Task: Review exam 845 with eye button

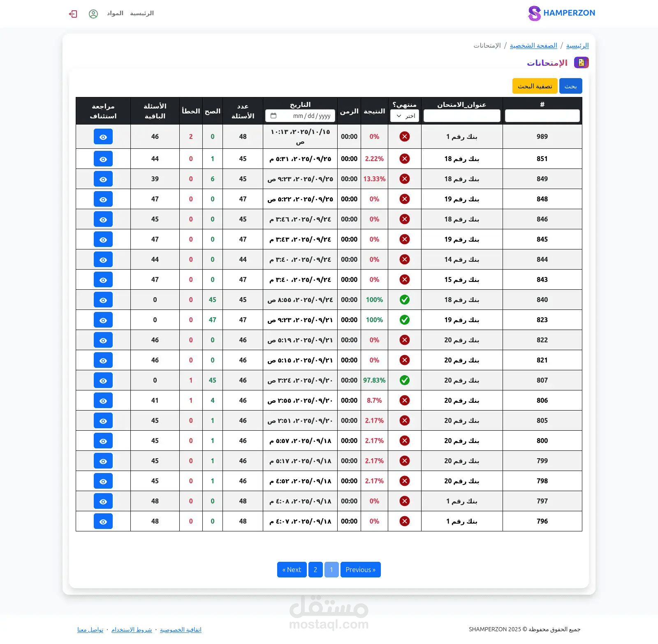Action: click(x=103, y=240)
